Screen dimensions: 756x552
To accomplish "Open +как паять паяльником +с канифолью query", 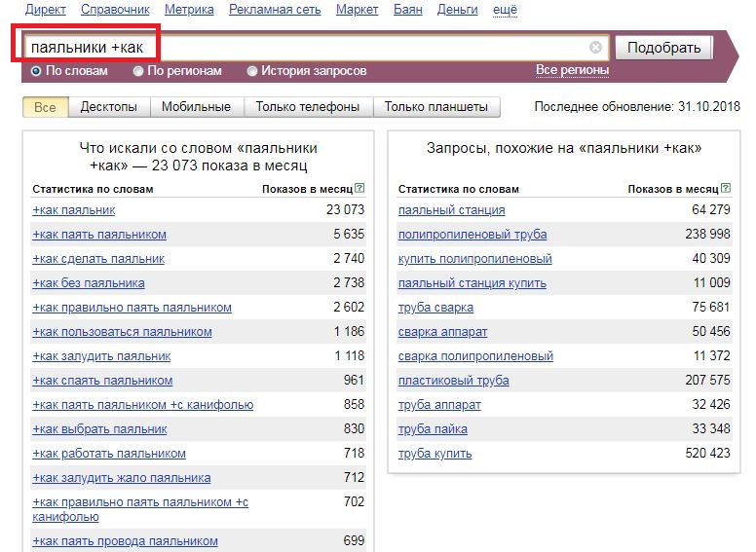I will coord(142,405).
